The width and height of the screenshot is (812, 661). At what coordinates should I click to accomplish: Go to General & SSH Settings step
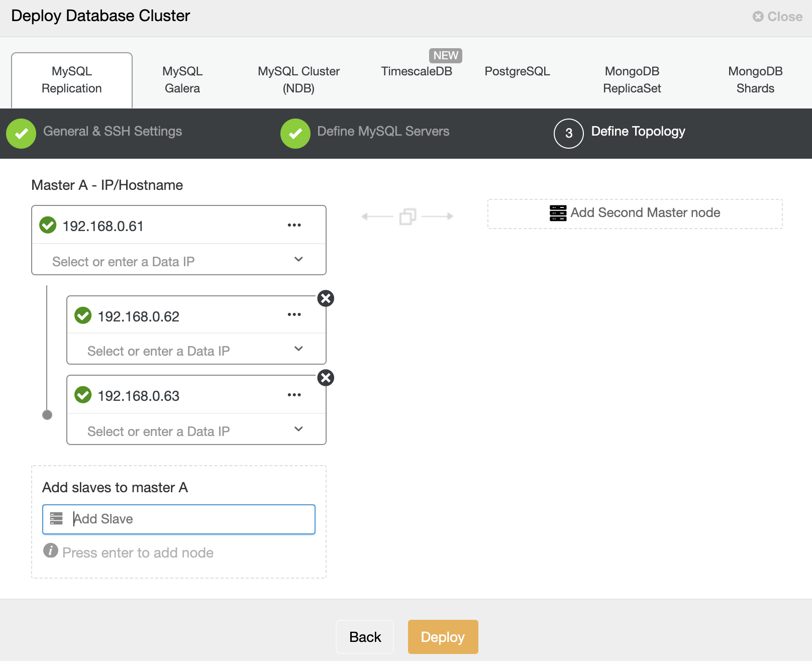tap(113, 132)
